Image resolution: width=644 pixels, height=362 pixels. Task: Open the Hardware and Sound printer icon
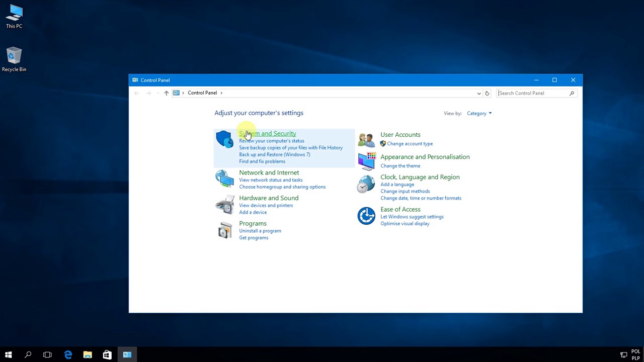point(224,205)
